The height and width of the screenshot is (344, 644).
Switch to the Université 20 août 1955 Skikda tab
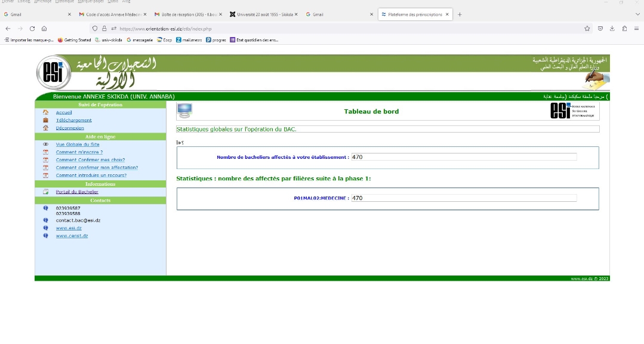264,14
